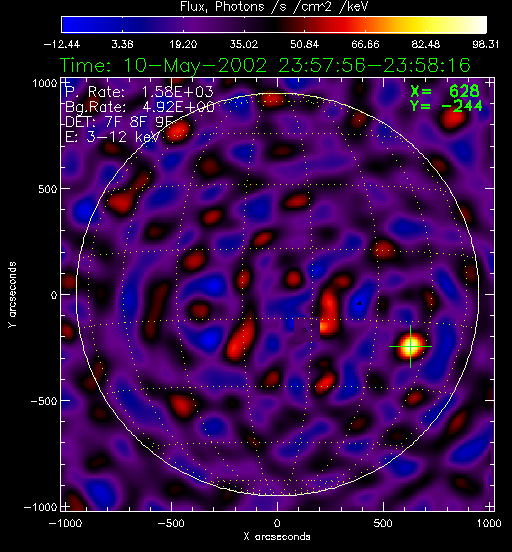The height and width of the screenshot is (552, 512).
Task: Click the Flux, Photons colorbar title
Action: 274,6
